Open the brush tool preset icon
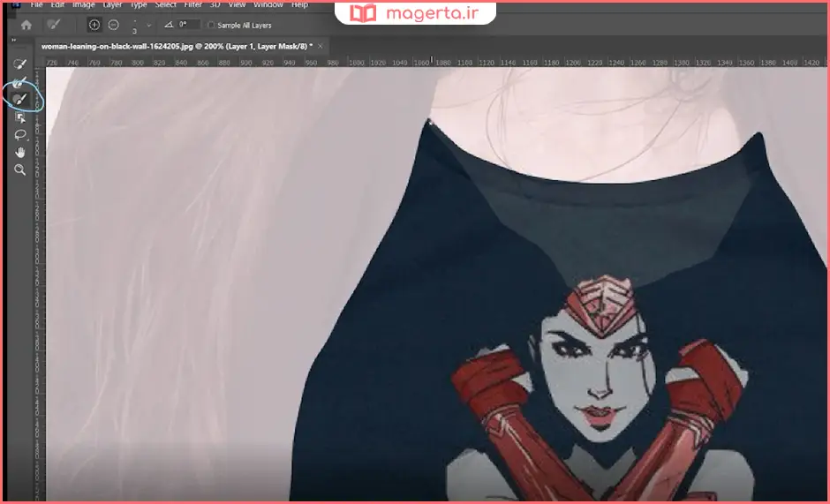The width and height of the screenshot is (830, 504). click(x=53, y=25)
